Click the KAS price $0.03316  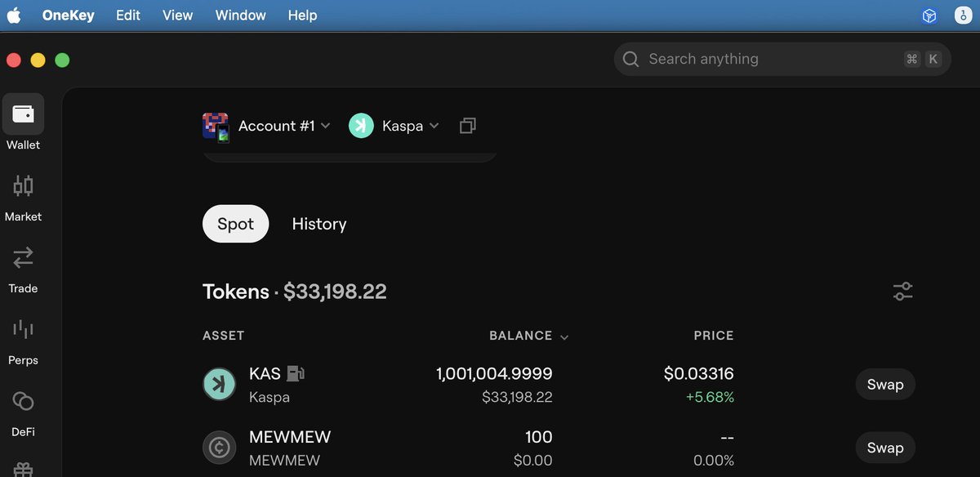699,374
